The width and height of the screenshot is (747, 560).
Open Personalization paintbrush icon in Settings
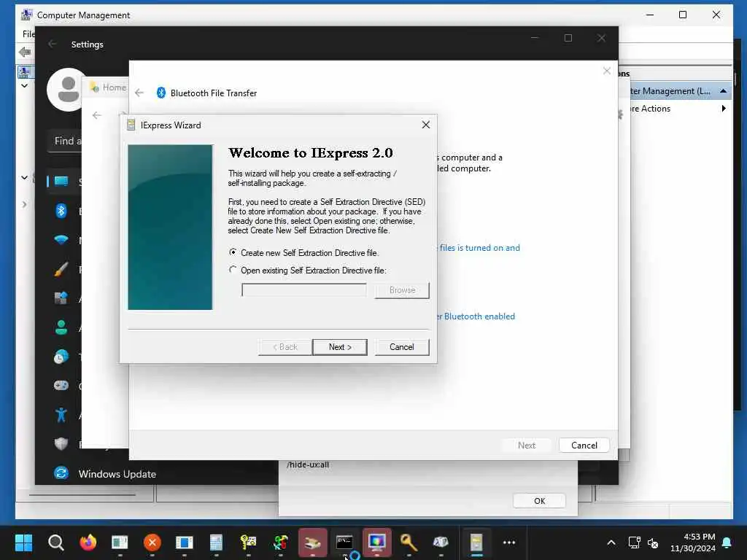coord(61,270)
